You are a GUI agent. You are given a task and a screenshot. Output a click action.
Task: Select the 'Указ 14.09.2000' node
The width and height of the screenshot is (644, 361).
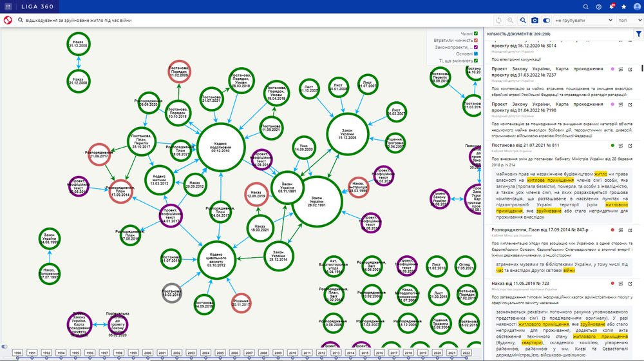point(303,148)
